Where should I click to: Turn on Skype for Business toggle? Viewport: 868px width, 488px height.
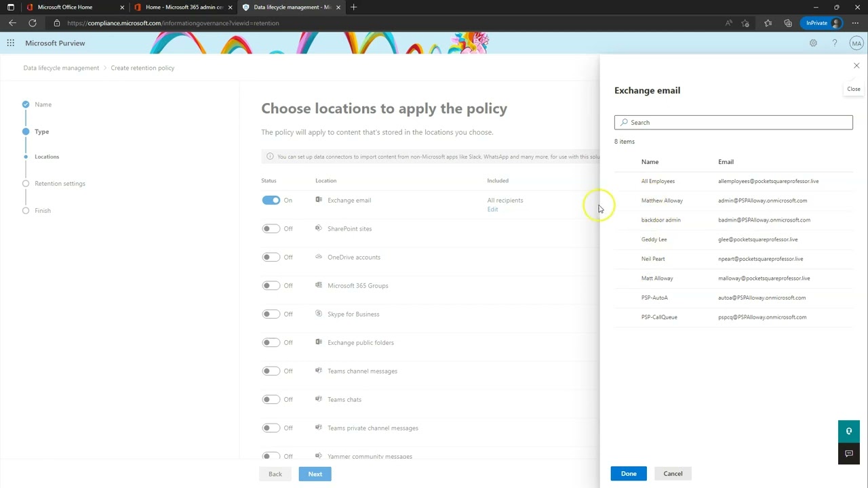pos(271,314)
